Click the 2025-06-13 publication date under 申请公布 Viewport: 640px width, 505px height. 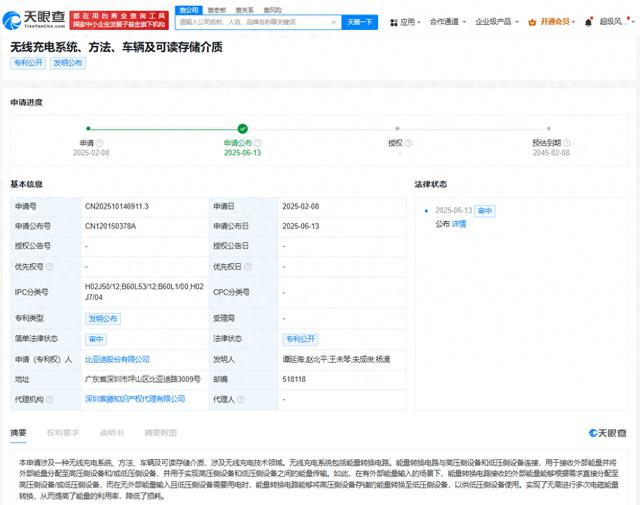pos(242,153)
